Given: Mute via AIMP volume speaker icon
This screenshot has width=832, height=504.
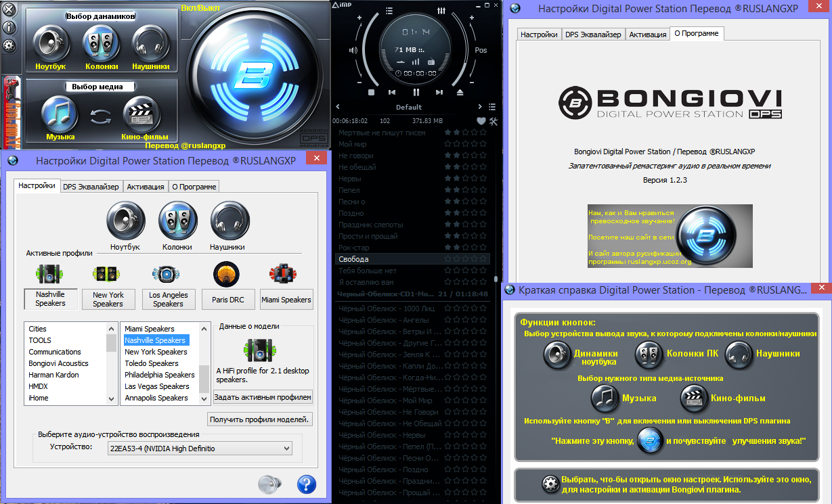Looking at the screenshot, I should [x=353, y=50].
